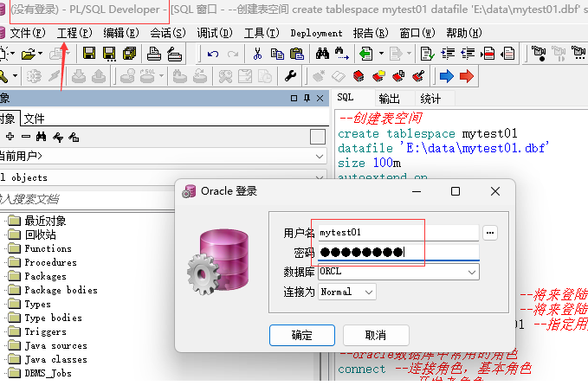This screenshot has width=588, height=392.
Task: Click the 确定 button in login dialog
Action: 302,335
